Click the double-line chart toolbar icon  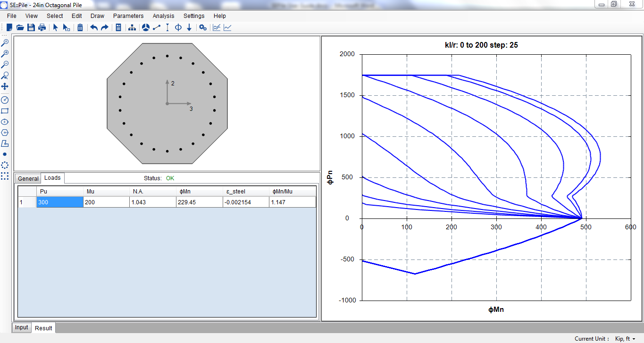[217, 27]
